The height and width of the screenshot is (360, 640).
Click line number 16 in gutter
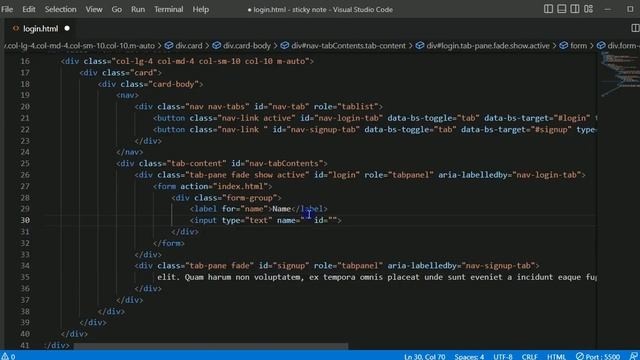[25, 61]
